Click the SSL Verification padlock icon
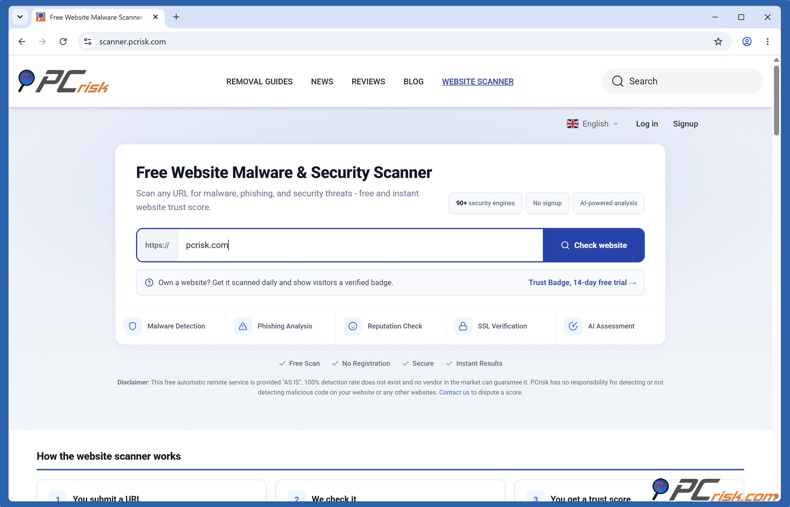Image resolution: width=790 pixels, height=507 pixels. click(463, 326)
